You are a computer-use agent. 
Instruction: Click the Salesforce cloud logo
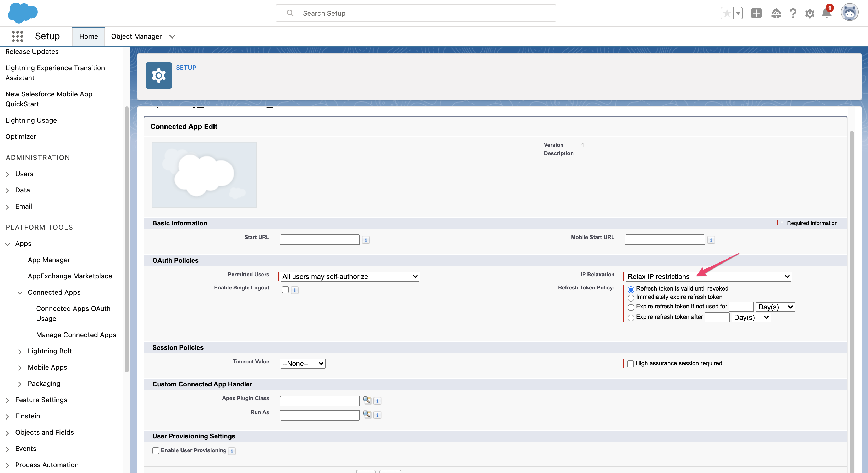pyautogui.click(x=23, y=13)
